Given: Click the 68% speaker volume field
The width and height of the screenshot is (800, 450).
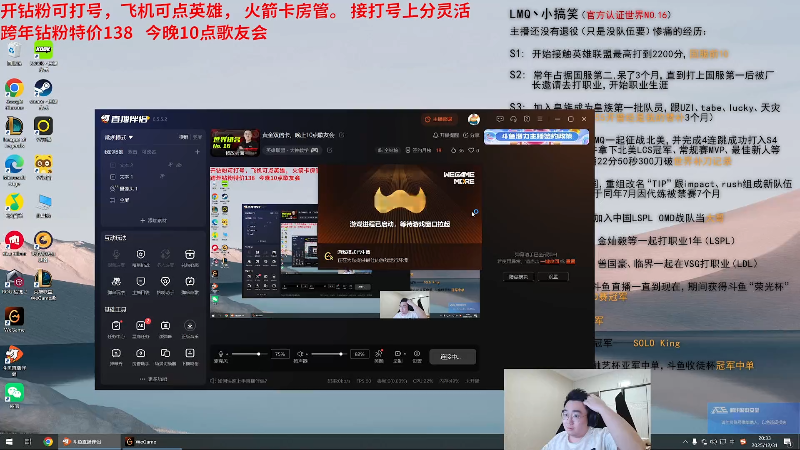Looking at the screenshot, I should click(x=360, y=354).
